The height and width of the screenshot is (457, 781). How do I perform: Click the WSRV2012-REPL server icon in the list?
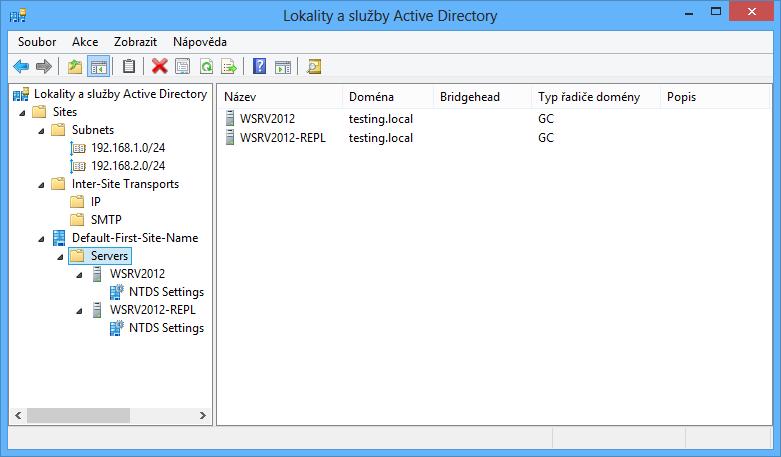pyautogui.click(x=230, y=137)
